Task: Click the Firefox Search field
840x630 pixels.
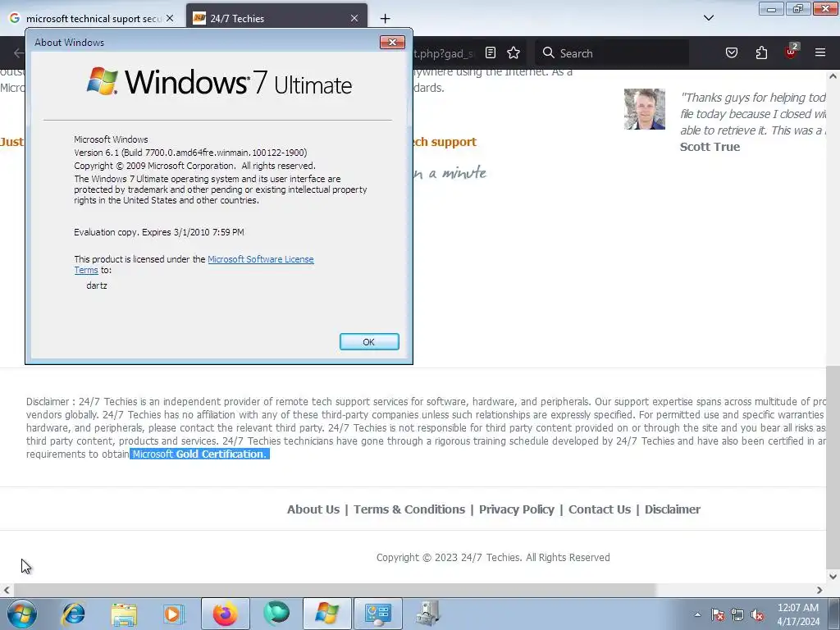Action: pos(612,53)
